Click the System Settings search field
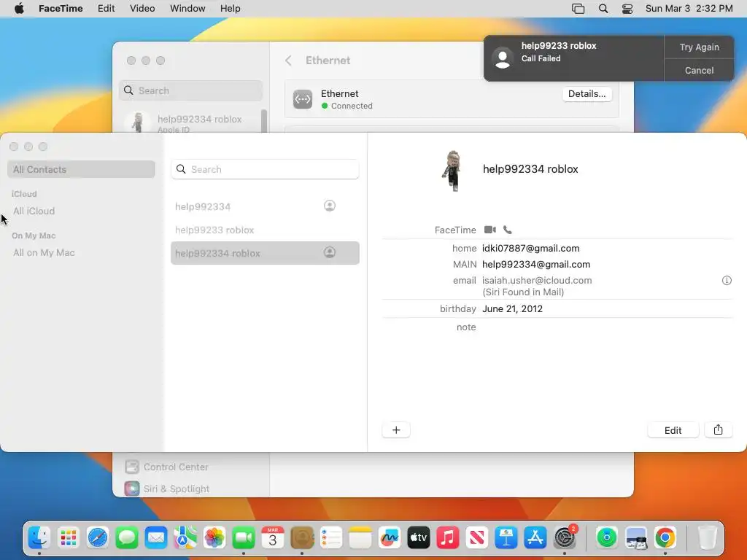This screenshot has width=747, height=560. click(190, 90)
